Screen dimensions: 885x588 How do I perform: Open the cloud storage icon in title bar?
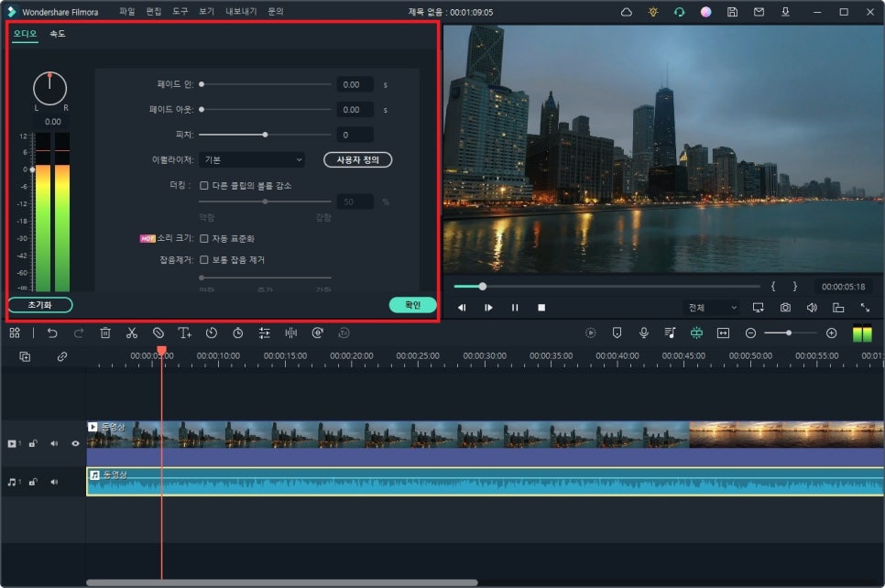pos(627,12)
